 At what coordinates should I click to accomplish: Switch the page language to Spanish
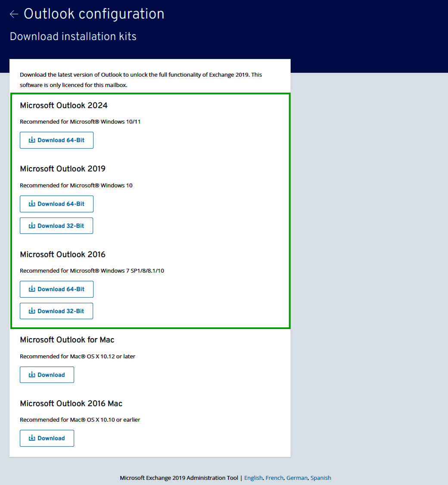point(320,478)
